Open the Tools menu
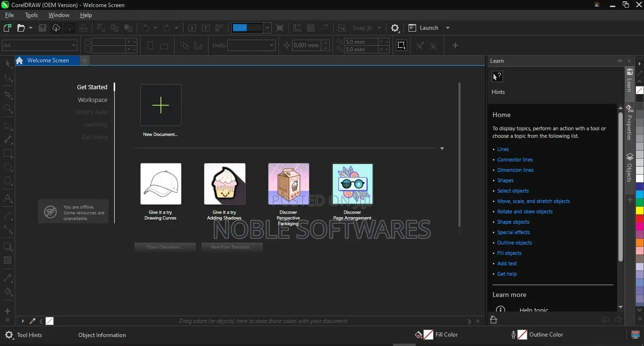The width and height of the screenshot is (644, 346). 31,15
